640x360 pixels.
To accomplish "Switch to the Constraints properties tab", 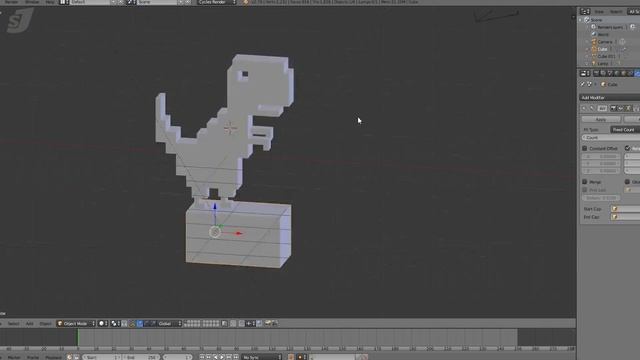I will tap(631, 73).
